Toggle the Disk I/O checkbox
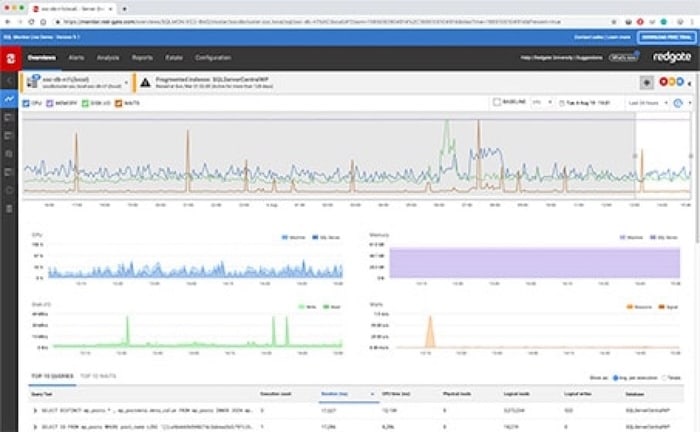Screen dimensions: 700x432 coord(85,103)
